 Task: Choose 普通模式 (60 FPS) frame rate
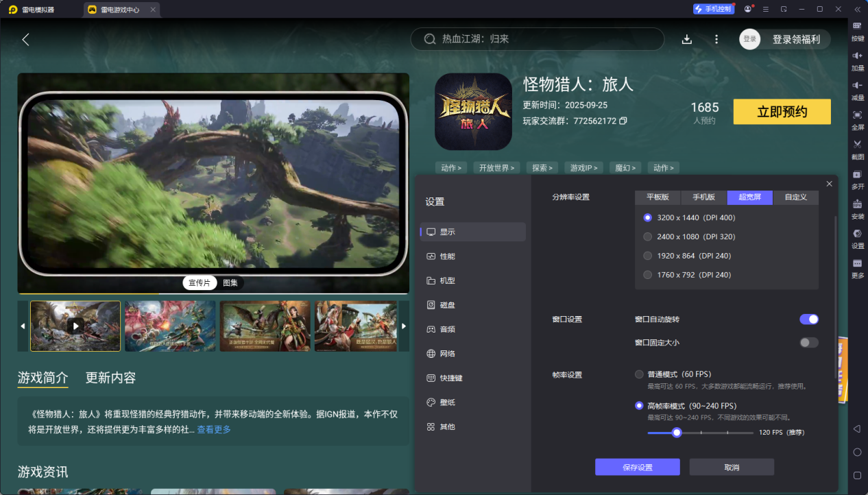[x=640, y=374]
